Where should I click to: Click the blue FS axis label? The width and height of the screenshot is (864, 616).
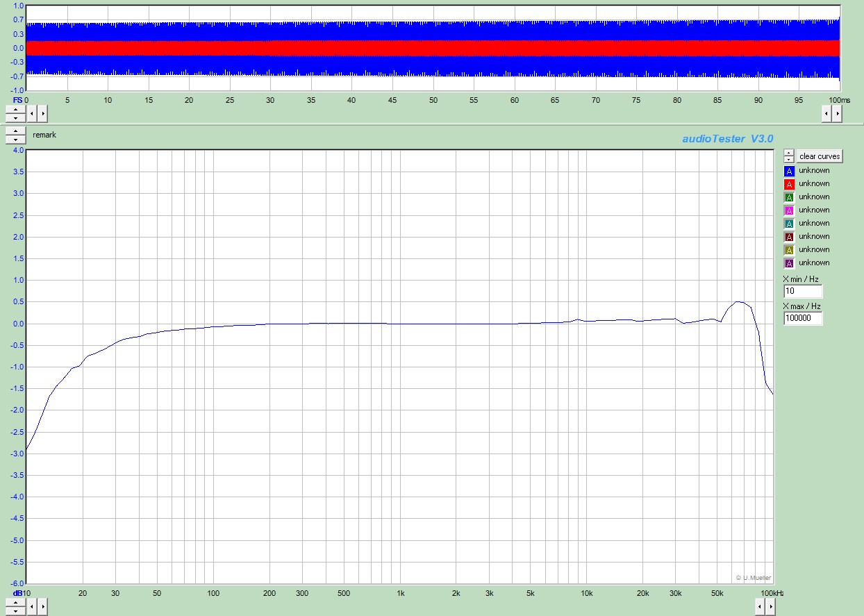coord(17,100)
